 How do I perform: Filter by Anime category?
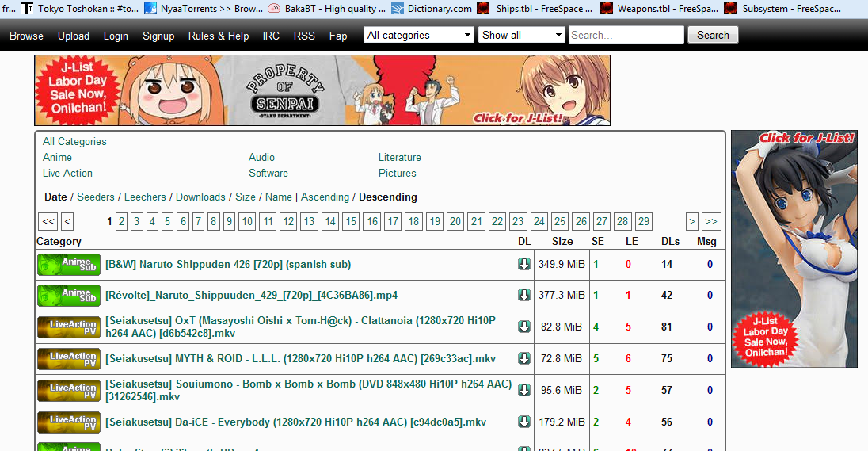(x=57, y=158)
